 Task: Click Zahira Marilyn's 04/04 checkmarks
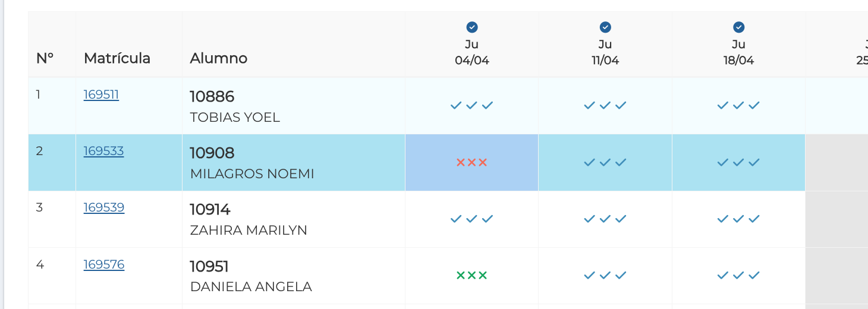(x=472, y=219)
